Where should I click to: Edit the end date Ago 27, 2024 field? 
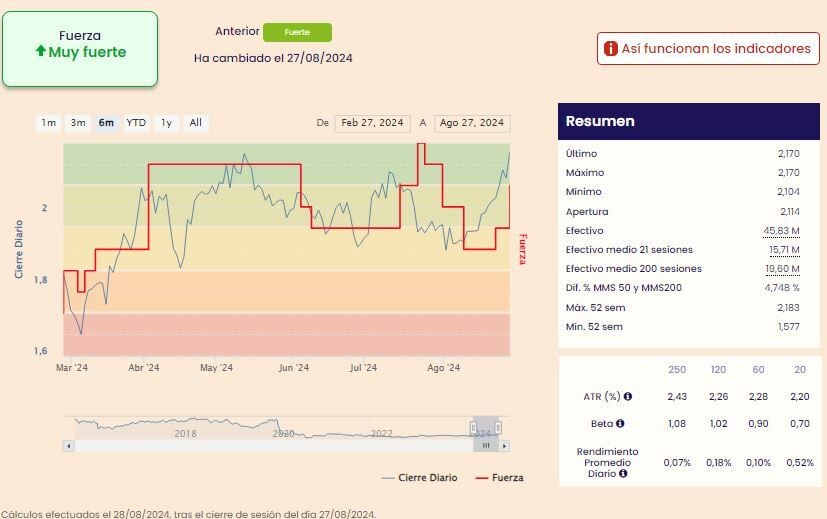coord(472,123)
